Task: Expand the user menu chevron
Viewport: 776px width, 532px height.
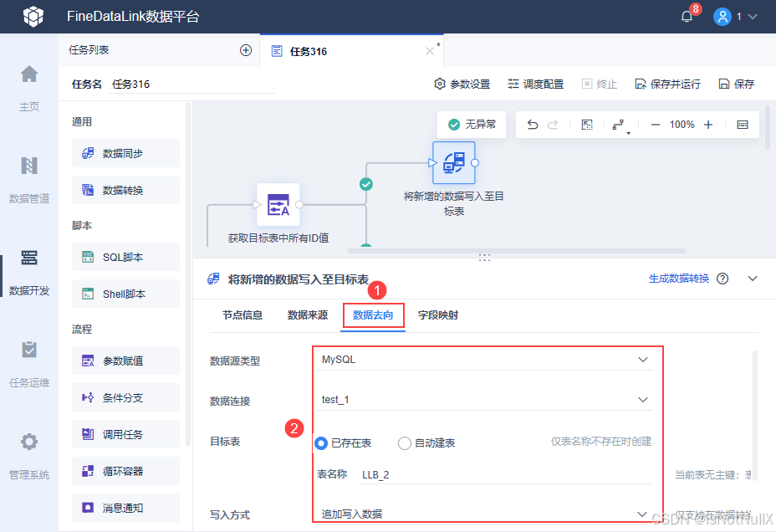Action: click(753, 17)
